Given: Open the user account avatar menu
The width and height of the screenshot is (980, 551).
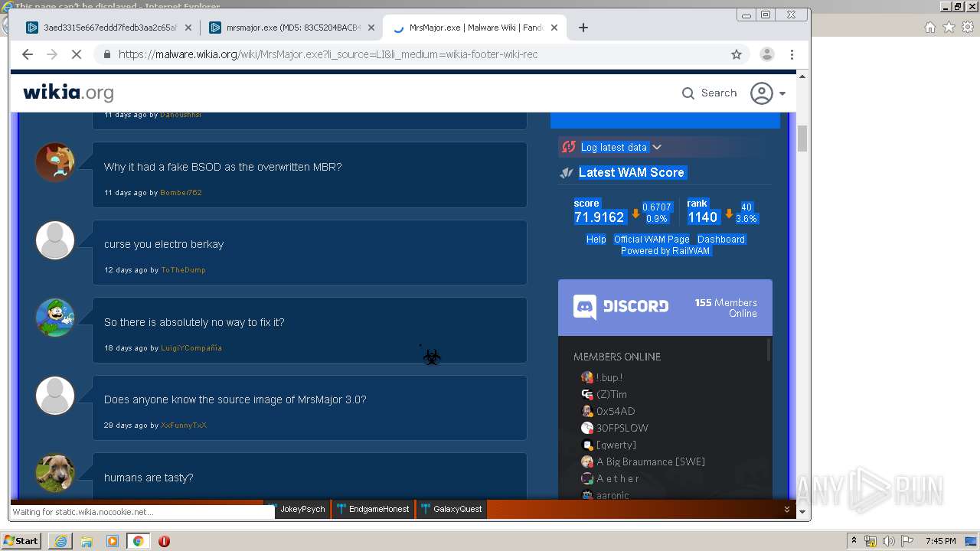Looking at the screenshot, I should pos(768,93).
